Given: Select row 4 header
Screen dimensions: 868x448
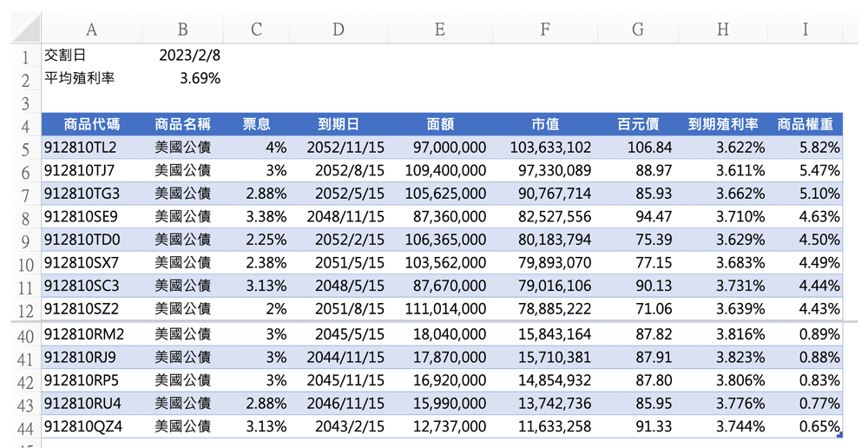Looking at the screenshot, I should (x=26, y=125).
